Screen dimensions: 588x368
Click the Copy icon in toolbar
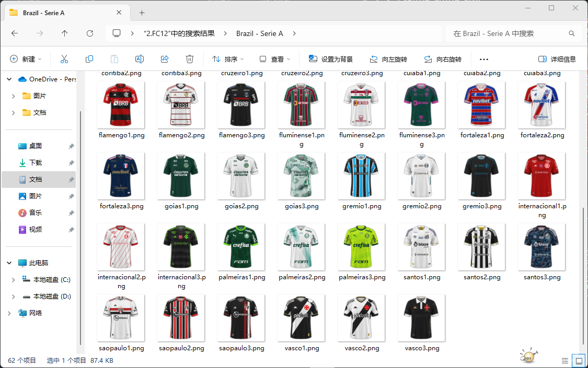89,59
